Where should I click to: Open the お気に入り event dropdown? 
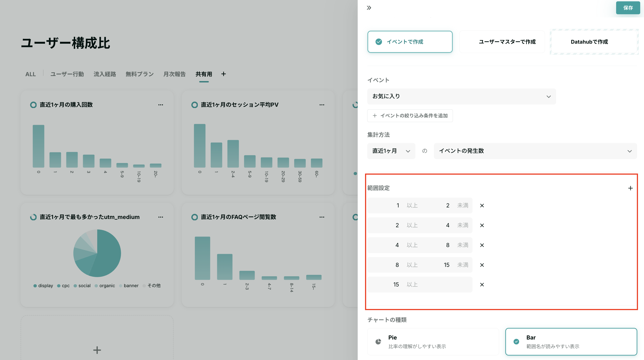(x=462, y=96)
